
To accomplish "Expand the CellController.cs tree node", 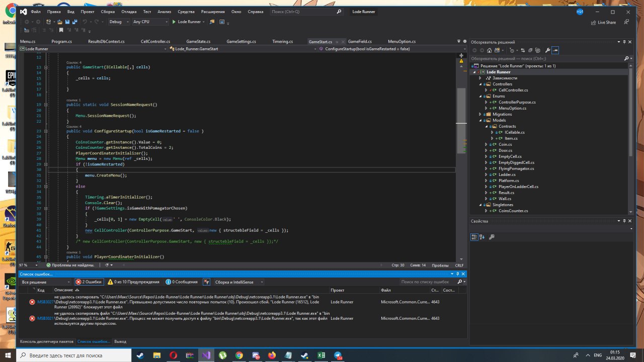I will 486,90.
